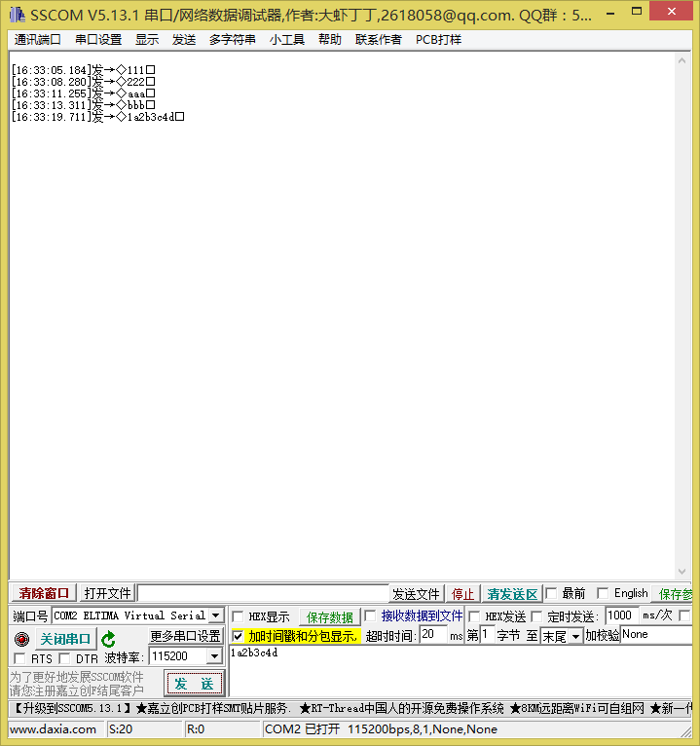Click the 停止 button

point(462,594)
